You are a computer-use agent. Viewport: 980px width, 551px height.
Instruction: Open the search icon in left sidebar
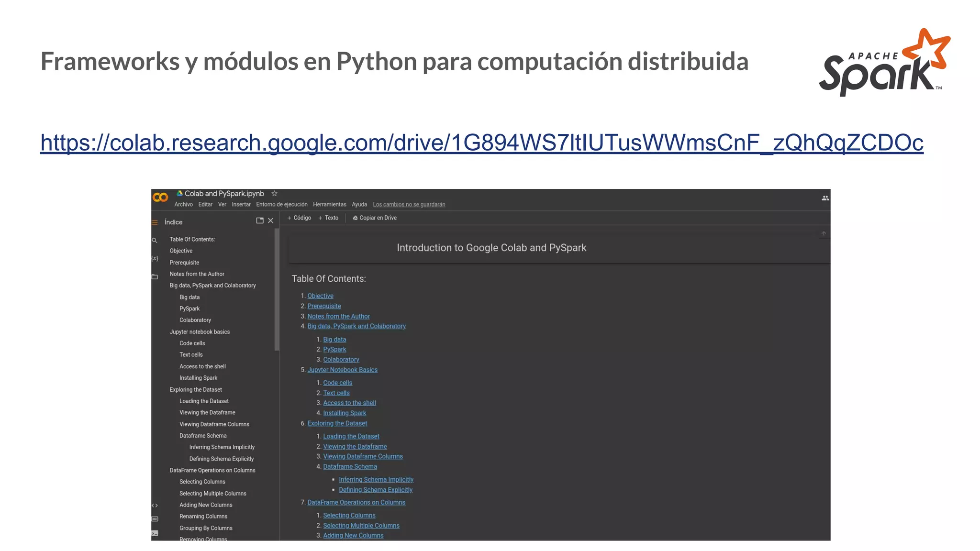pos(155,240)
